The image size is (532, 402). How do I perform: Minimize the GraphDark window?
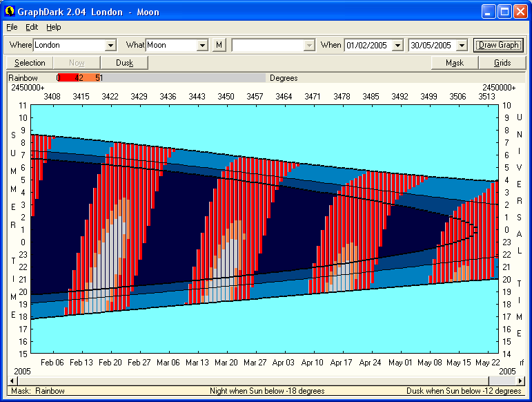pos(489,12)
